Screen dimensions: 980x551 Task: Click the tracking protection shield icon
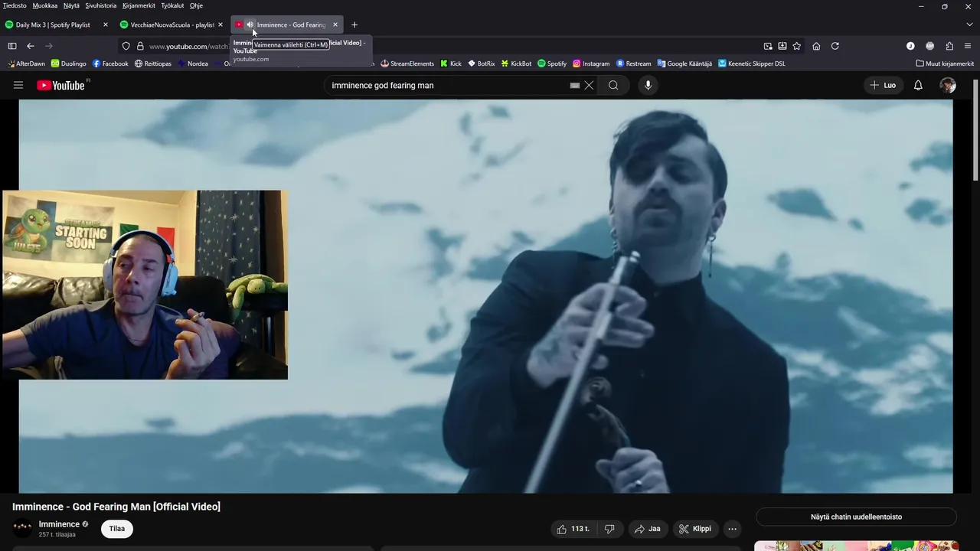(126, 46)
